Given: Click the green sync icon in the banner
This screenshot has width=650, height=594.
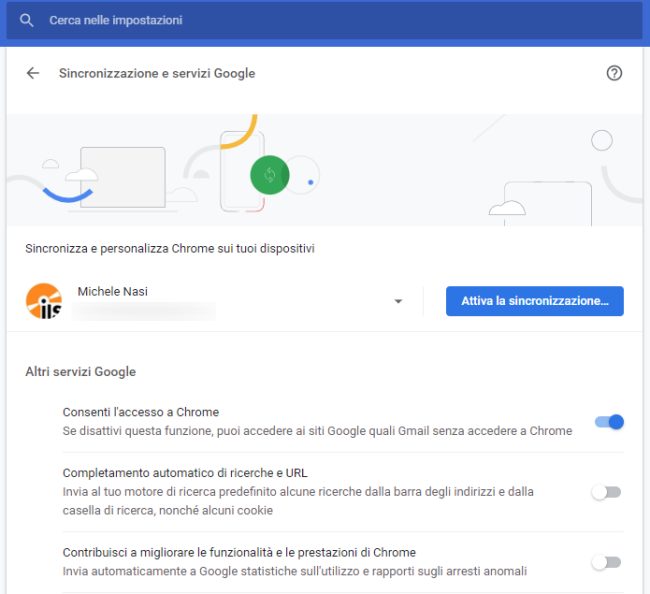Looking at the screenshot, I should coord(269,175).
